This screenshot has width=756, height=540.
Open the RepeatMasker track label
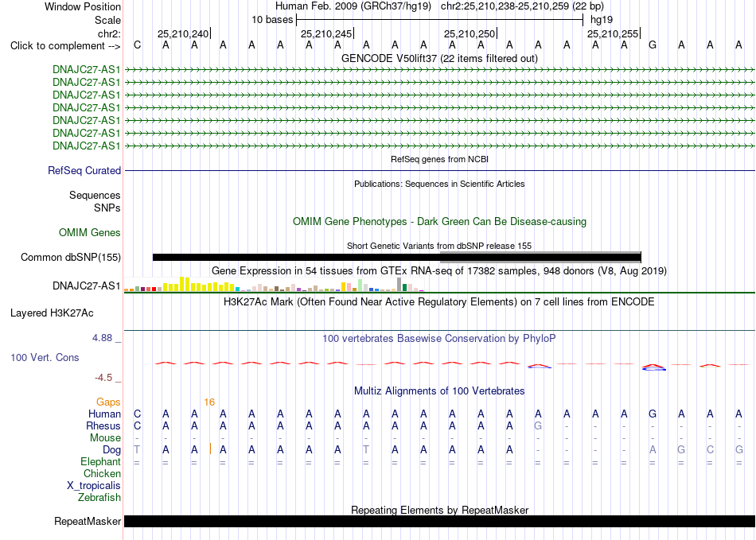(88, 521)
